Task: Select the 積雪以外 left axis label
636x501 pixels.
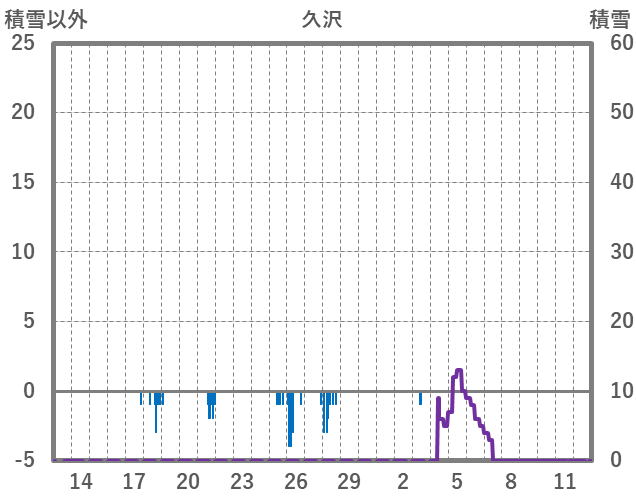Action: [46, 19]
